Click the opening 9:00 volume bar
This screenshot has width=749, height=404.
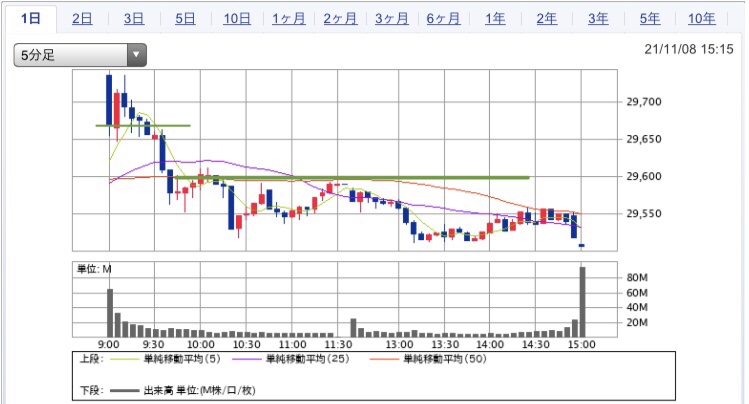(x=110, y=313)
